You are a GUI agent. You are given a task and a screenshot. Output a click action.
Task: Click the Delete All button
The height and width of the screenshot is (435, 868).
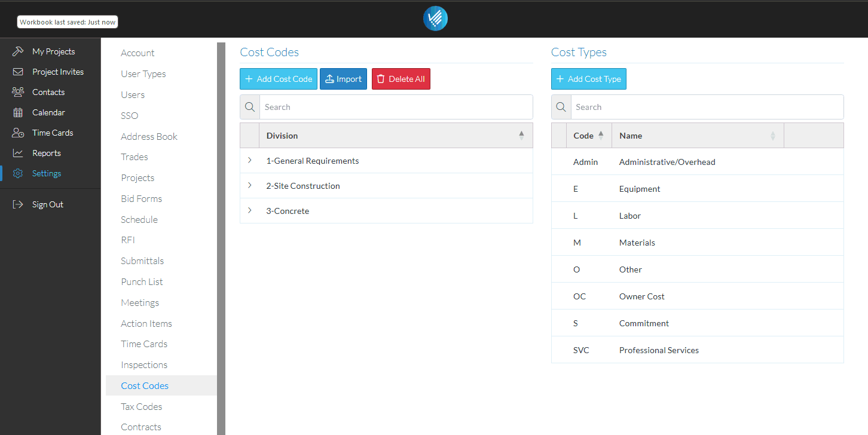pos(401,79)
